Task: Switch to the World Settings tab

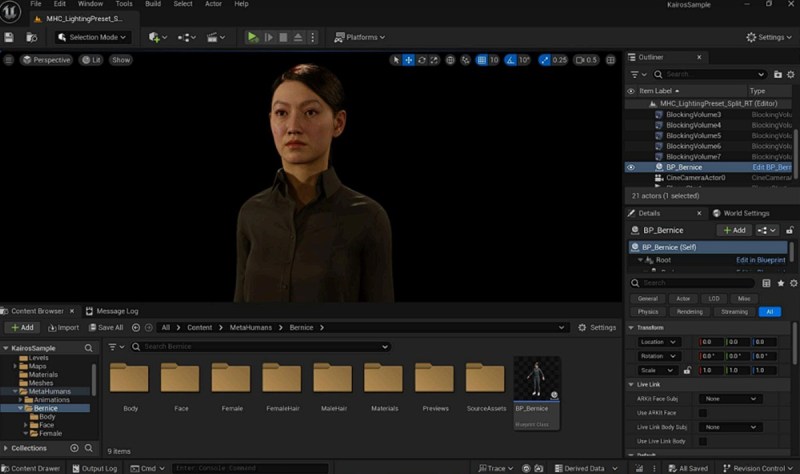Action: click(x=741, y=213)
